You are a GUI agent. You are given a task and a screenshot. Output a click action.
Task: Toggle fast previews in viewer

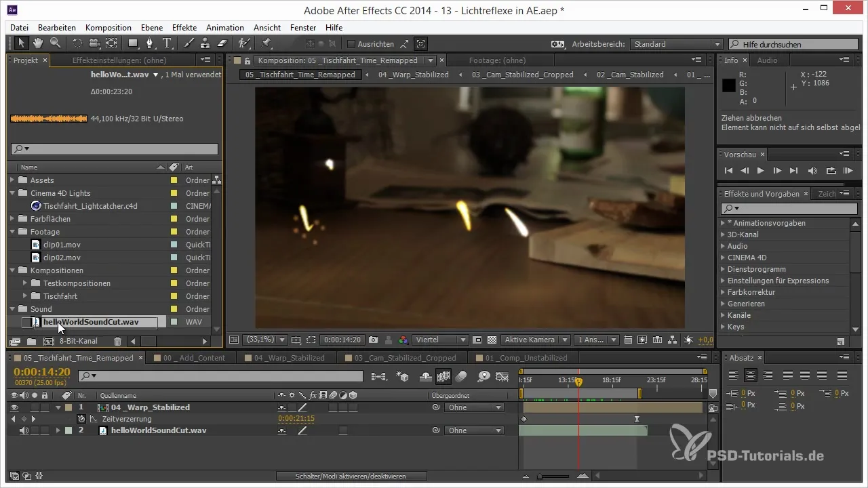point(643,340)
